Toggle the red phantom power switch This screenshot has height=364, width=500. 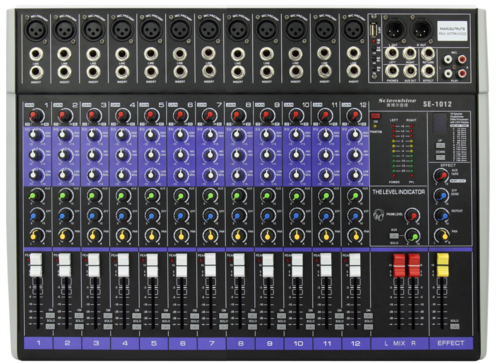coord(375,116)
